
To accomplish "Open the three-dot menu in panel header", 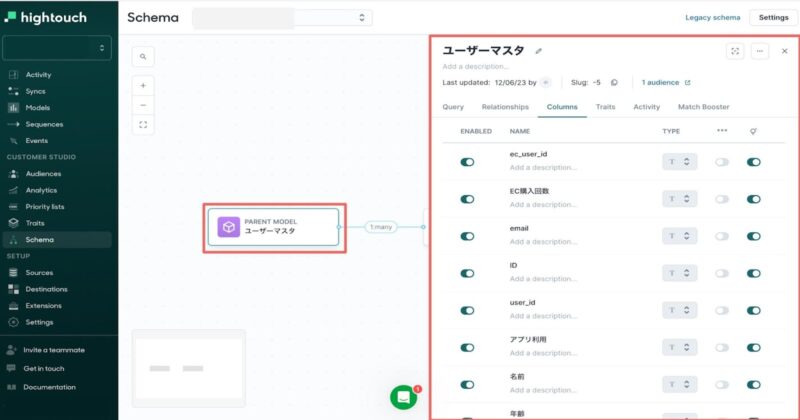I will pos(760,51).
